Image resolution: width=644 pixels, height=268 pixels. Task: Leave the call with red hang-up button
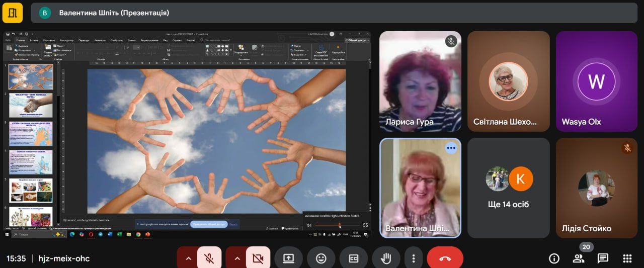(445, 258)
